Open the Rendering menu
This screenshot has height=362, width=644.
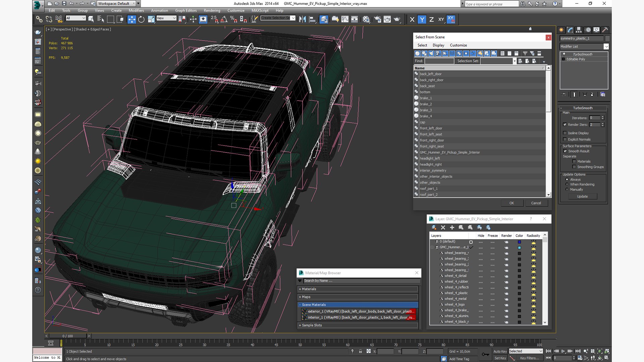[x=212, y=11]
